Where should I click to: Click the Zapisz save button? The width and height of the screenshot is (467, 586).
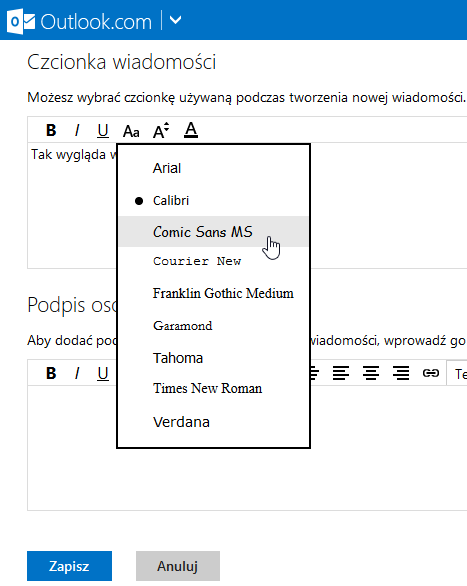pyautogui.click(x=69, y=566)
